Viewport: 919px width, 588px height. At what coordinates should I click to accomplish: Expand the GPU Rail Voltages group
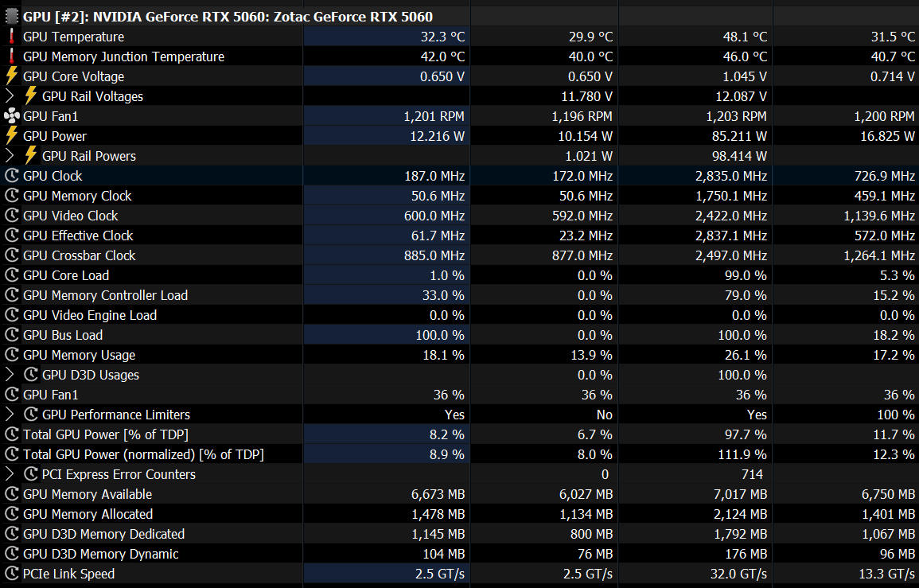click(10, 96)
